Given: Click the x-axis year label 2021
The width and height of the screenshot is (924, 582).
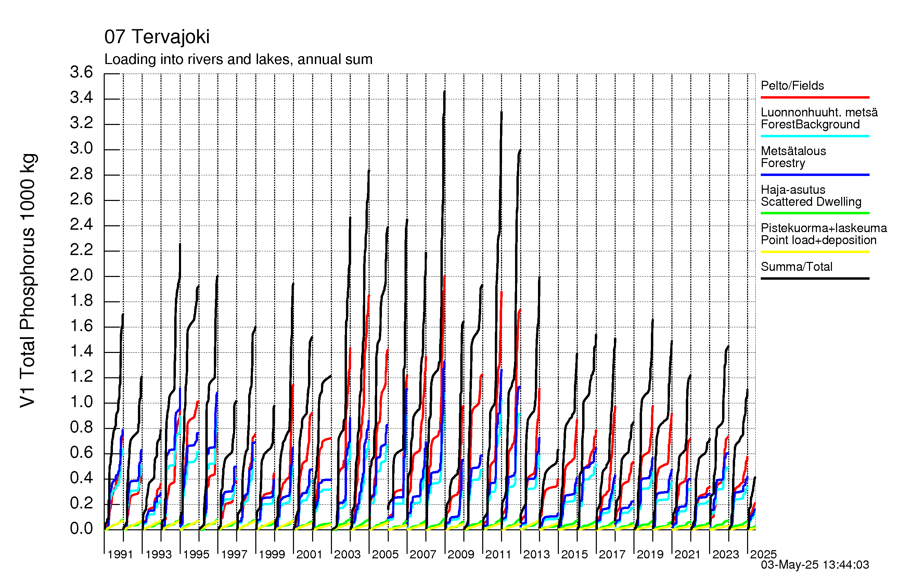Looking at the screenshot, I should coord(688,554).
